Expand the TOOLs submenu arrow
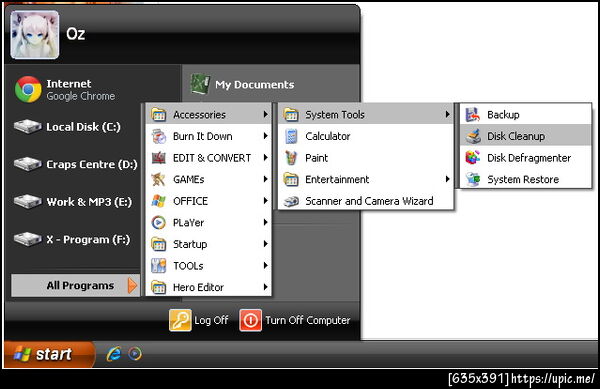This screenshot has width=600, height=389. (265, 265)
